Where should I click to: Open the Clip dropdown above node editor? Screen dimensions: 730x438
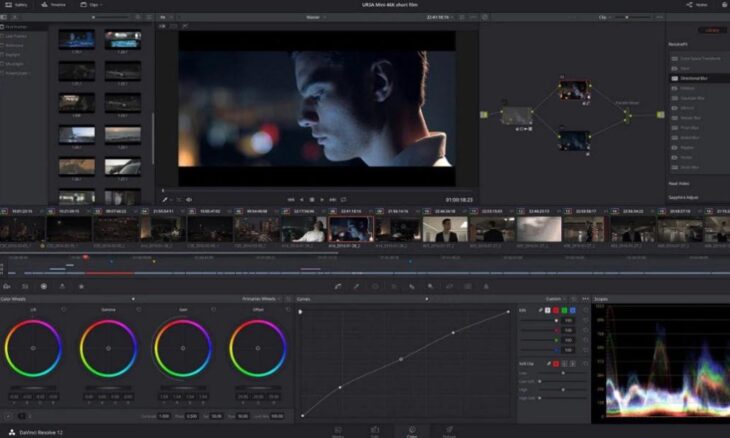pyautogui.click(x=606, y=17)
